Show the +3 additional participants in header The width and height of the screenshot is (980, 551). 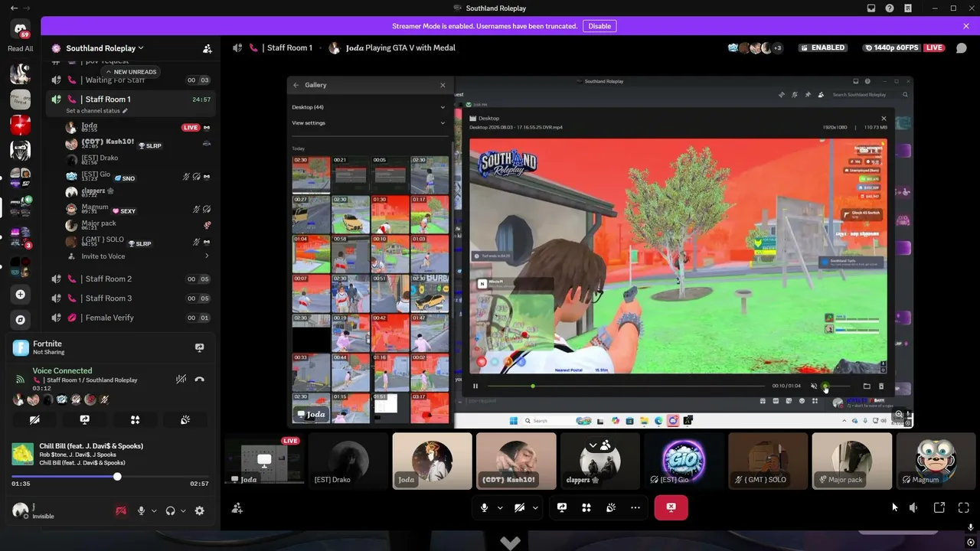pos(777,47)
